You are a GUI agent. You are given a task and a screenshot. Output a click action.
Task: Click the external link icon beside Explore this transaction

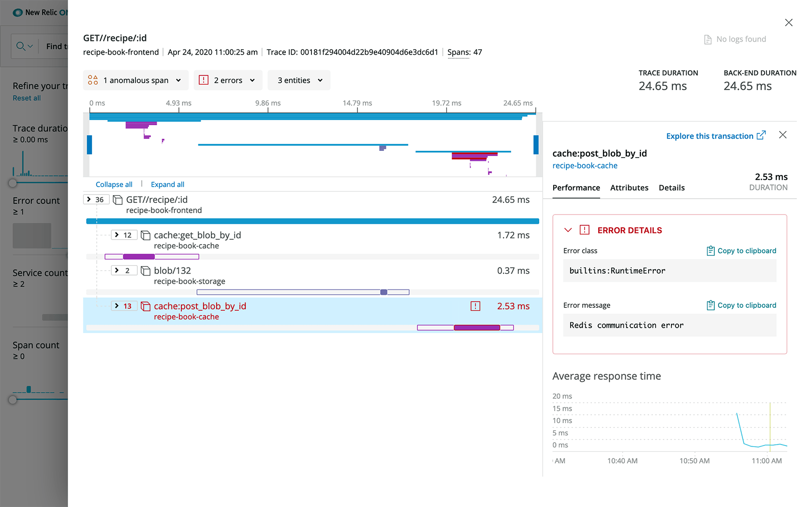762,135
